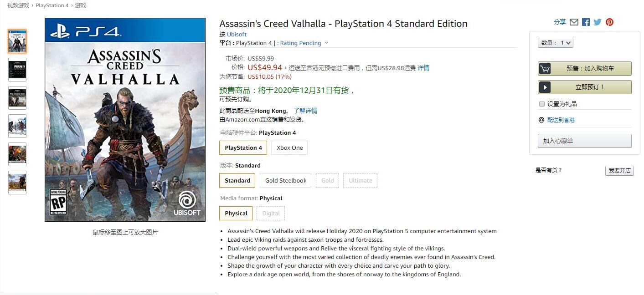Viewport: 644px width, 295px height.
Task: Click the 我要开店 button
Action: [x=619, y=170]
